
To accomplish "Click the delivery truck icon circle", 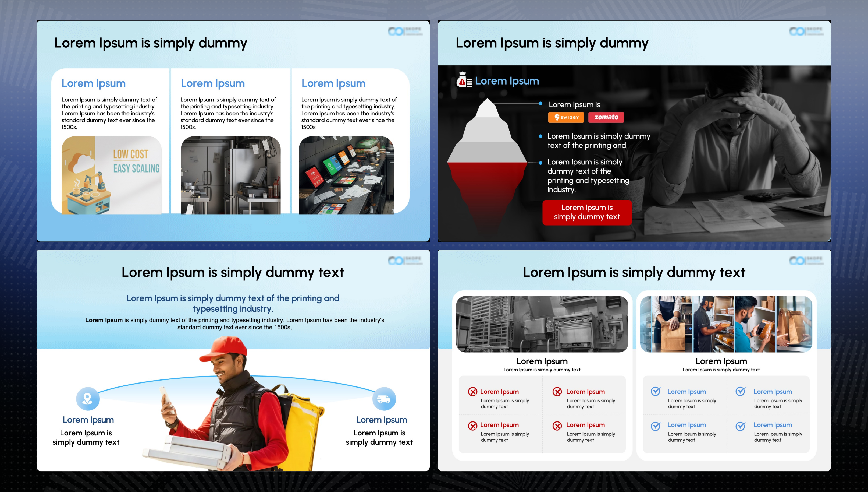I will (x=384, y=399).
